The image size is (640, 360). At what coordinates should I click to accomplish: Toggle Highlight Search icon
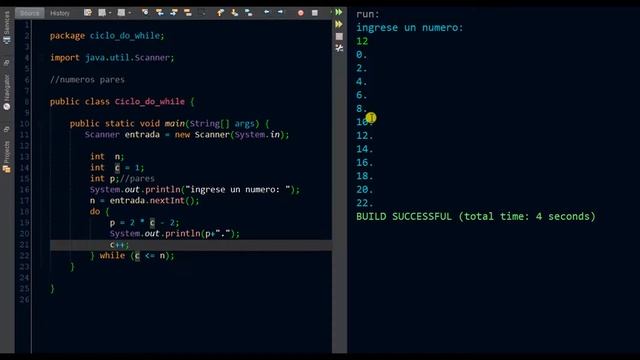coord(187,13)
